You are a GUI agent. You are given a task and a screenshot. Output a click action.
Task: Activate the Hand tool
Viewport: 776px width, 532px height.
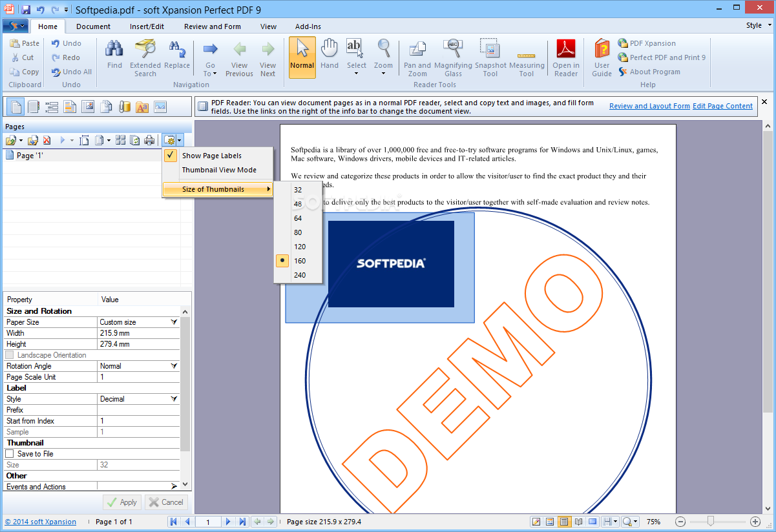[x=330, y=54]
